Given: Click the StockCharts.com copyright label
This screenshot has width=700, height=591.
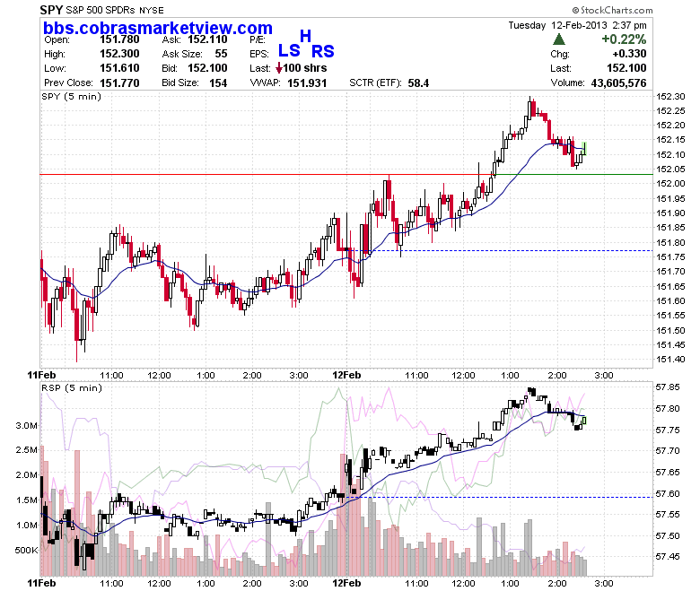Looking at the screenshot, I should [612, 10].
